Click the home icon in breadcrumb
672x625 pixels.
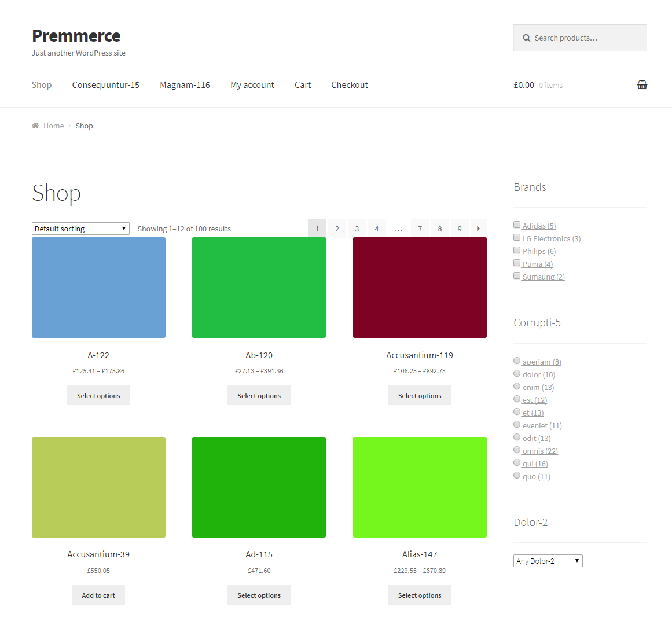(35, 126)
